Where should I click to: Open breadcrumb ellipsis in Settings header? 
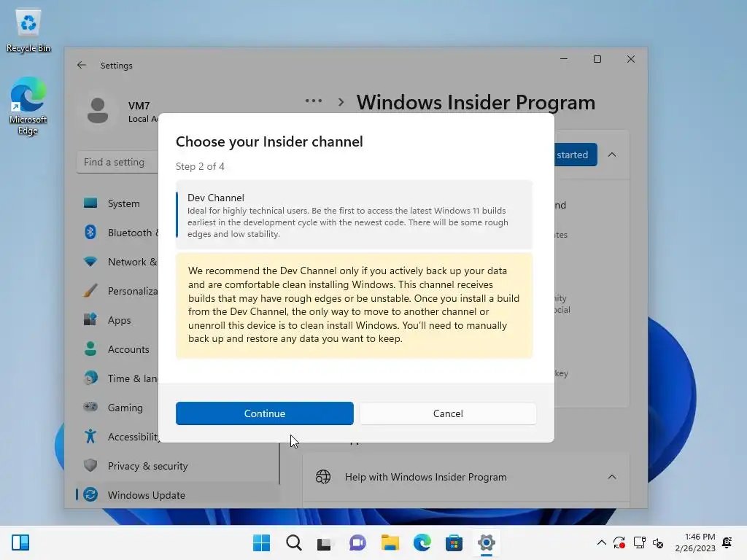[314, 101]
